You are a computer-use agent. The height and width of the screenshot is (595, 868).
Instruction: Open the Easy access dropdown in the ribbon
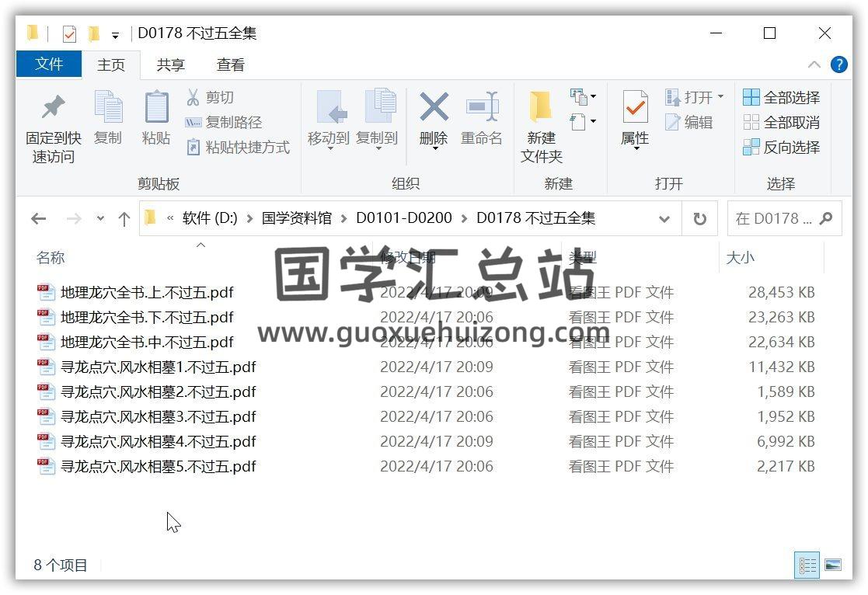pyautogui.click(x=584, y=121)
